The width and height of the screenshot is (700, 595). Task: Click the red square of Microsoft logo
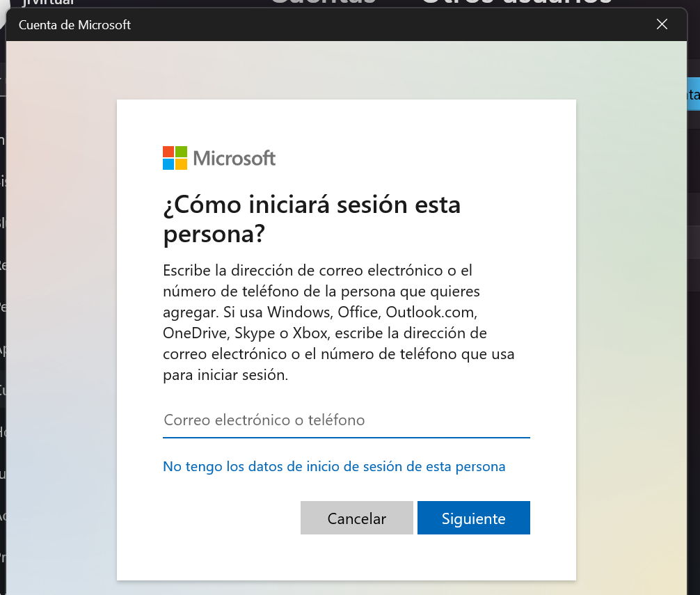[x=168, y=152]
